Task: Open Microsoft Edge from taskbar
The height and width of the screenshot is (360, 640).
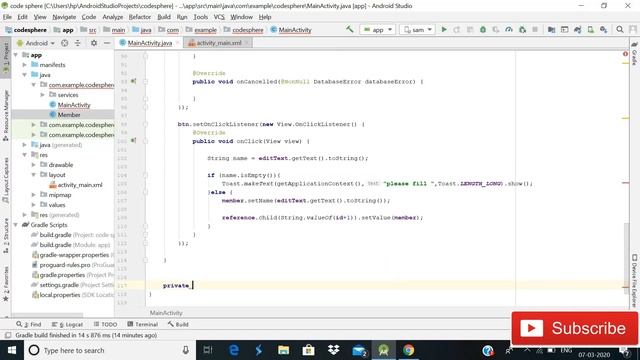Action: click(x=234, y=350)
